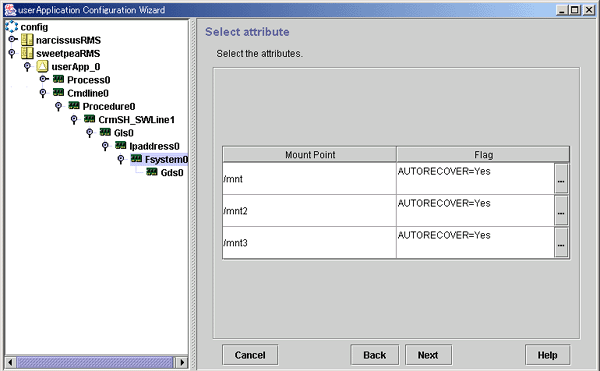Select the narcissusRMS node icon
This screenshot has width=600, height=371.
(x=27, y=40)
